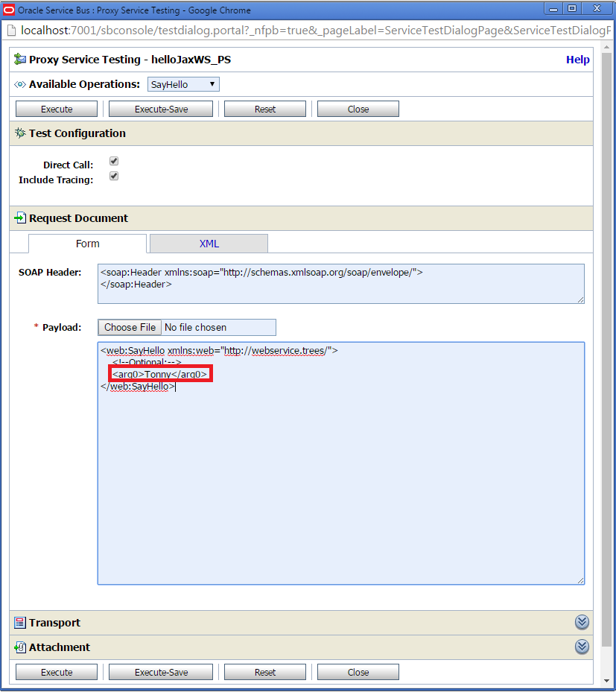Image resolution: width=616 pixels, height=695 pixels.
Task: Switch to the XML tab
Action: tap(209, 244)
